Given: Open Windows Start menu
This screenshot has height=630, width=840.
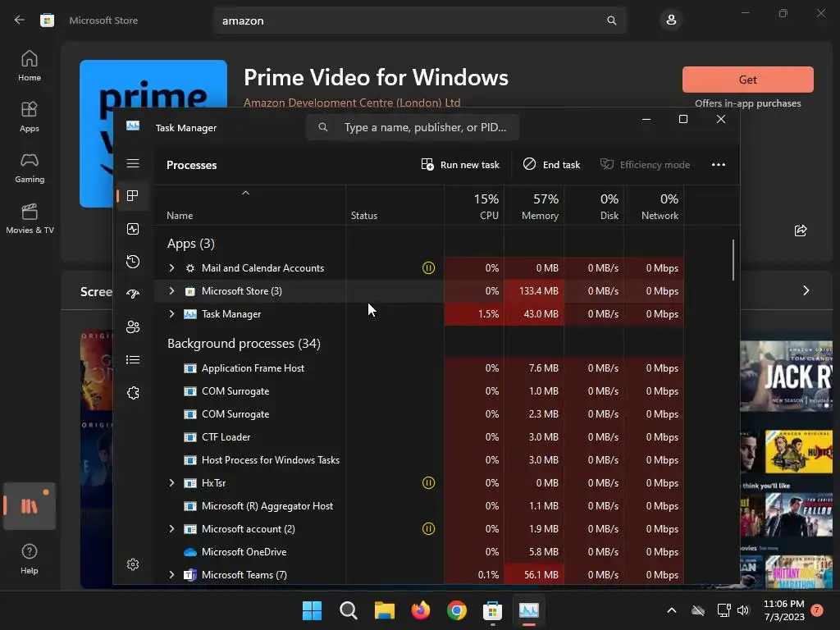Looking at the screenshot, I should (x=312, y=610).
